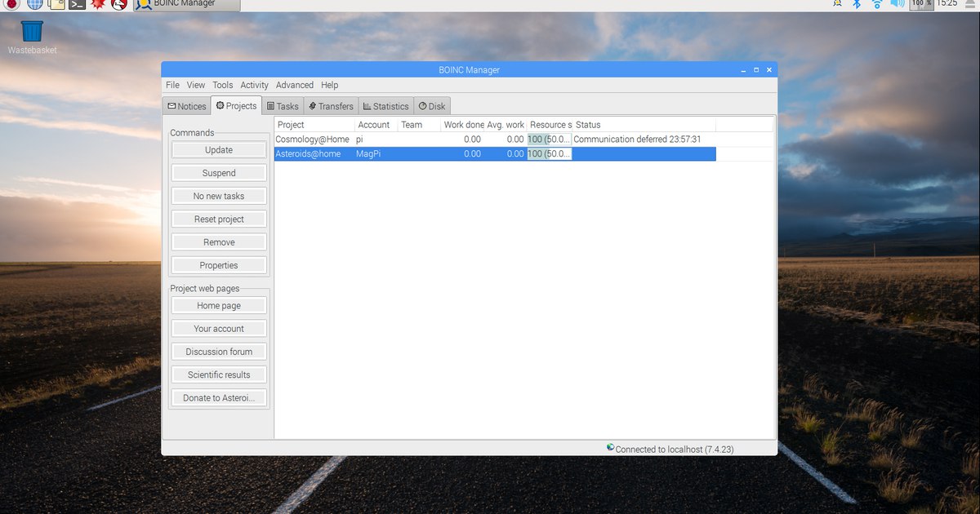The width and height of the screenshot is (980, 514).
Task: Open the Scientific results page
Action: point(219,374)
